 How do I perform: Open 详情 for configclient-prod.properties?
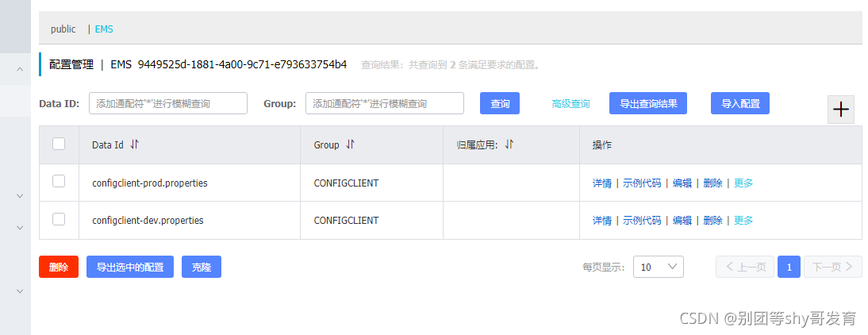pos(601,183)
